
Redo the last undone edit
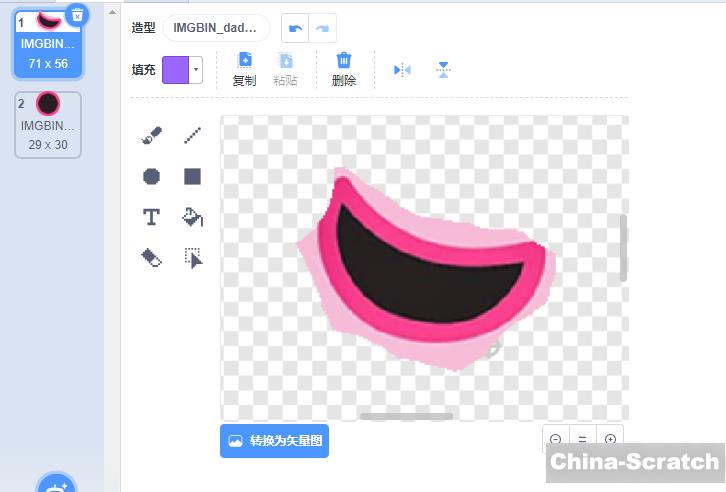tap(323, 28)
